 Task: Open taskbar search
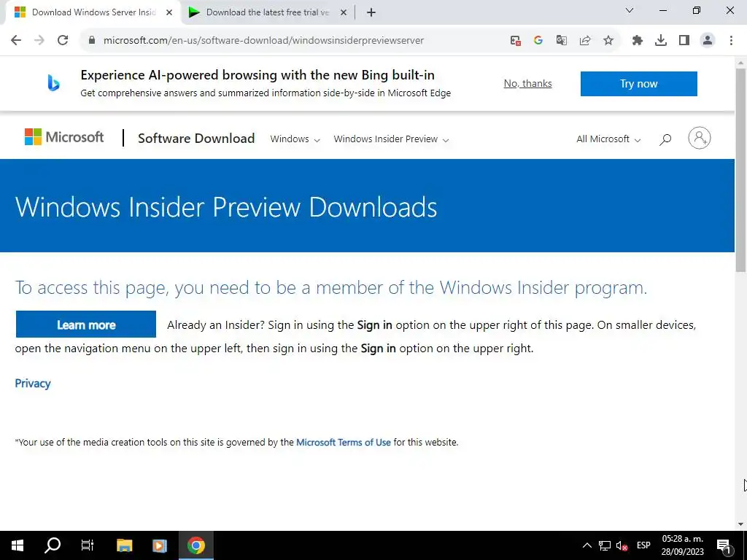53,545
